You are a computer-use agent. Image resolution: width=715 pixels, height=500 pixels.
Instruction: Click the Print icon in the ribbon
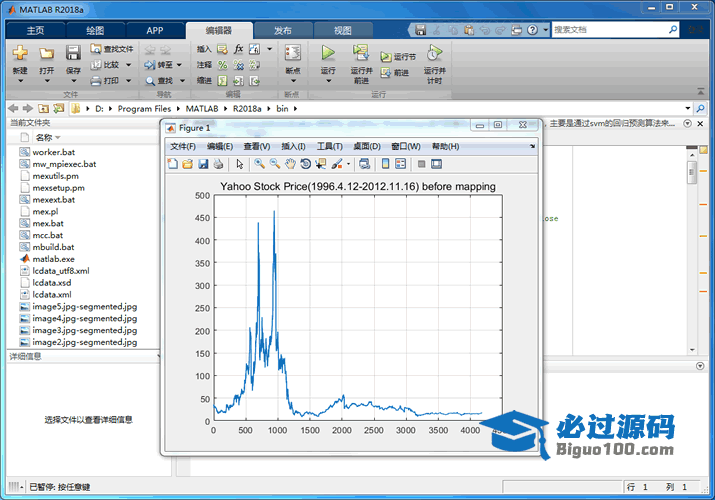[95, 81]
